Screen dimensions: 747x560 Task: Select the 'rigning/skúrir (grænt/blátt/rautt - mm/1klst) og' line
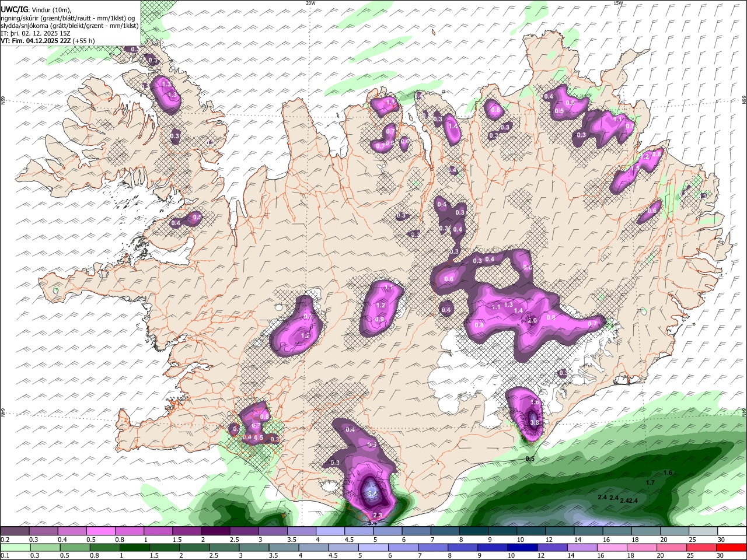pyautogui.click(x=68, y=17)
